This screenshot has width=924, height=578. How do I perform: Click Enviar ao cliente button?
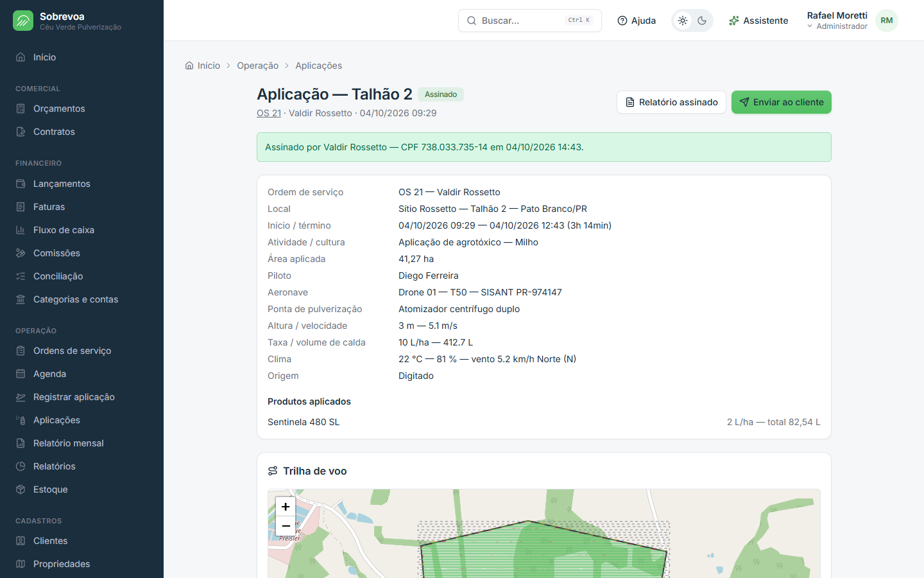(782, 102)
